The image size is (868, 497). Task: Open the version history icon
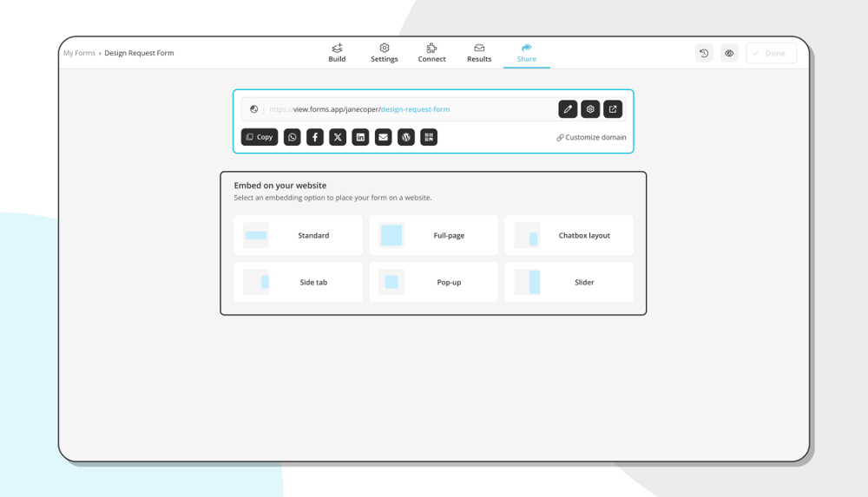coord(704,53)
